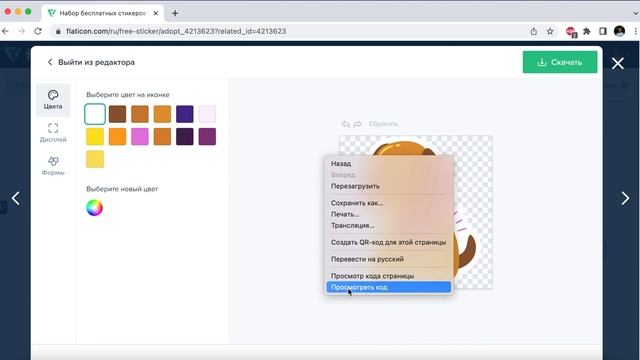Viewport: 640px width, 360px height.
Task: Download the sticker with Скачать button
Action: (x=560, y=62)
